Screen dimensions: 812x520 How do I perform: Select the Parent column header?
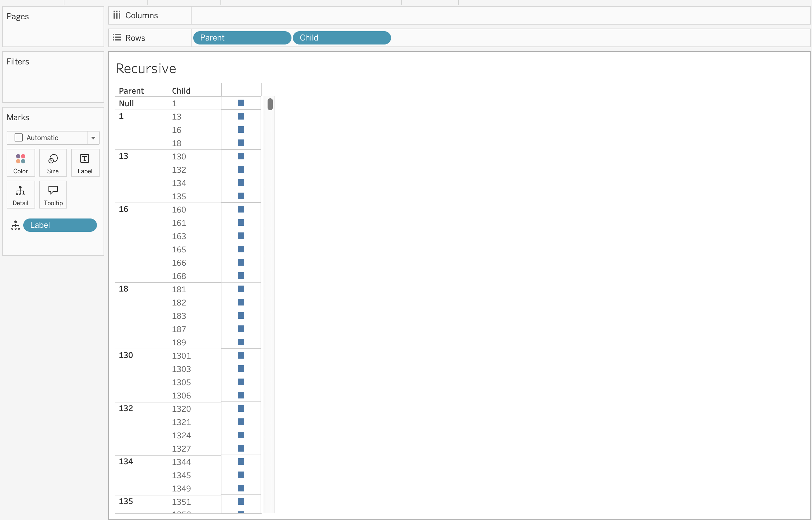[131, 91]
